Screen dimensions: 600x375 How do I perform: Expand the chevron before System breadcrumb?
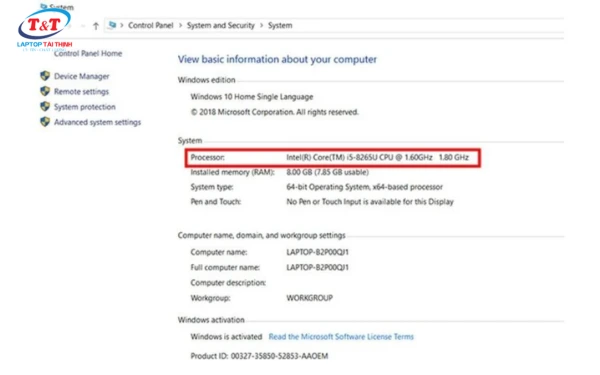tap(261, 26)
